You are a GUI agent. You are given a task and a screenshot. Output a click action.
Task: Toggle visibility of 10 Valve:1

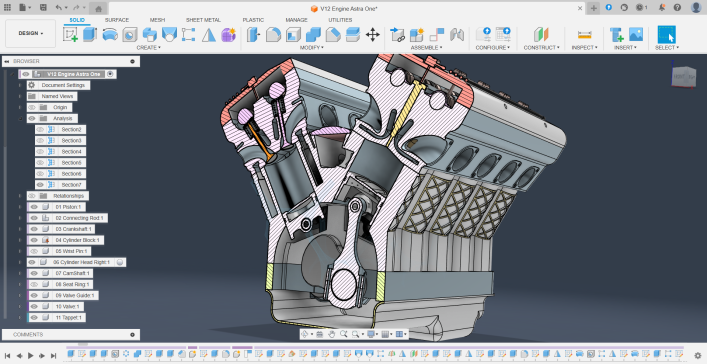click(34, 306)
